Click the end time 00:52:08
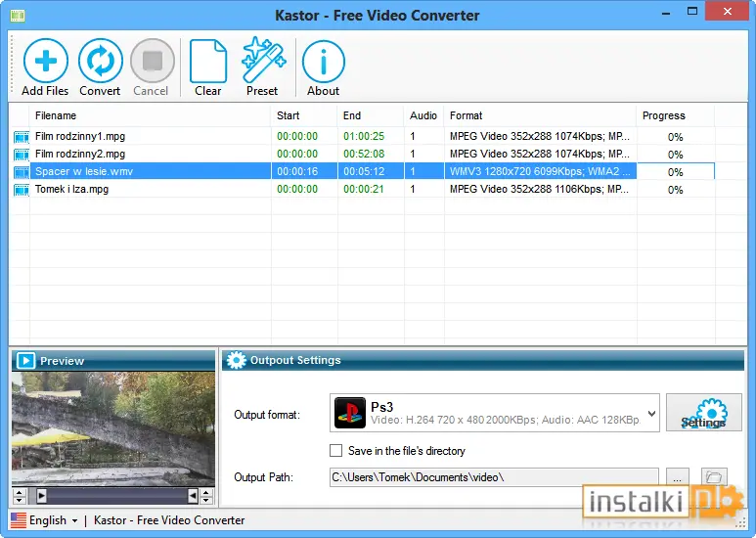Viewport: 756px width, 538px height. 364,155
